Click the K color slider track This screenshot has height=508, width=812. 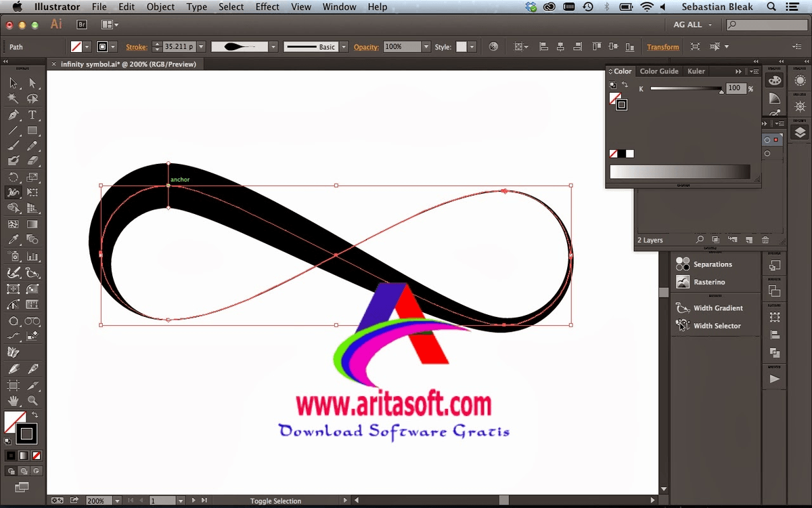[685, 89]
